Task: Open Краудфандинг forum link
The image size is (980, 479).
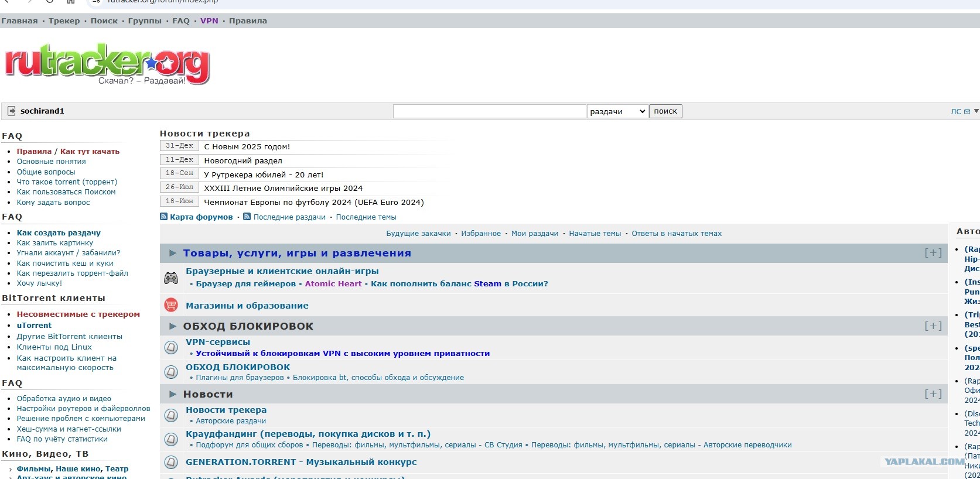Action: [308, 434]
